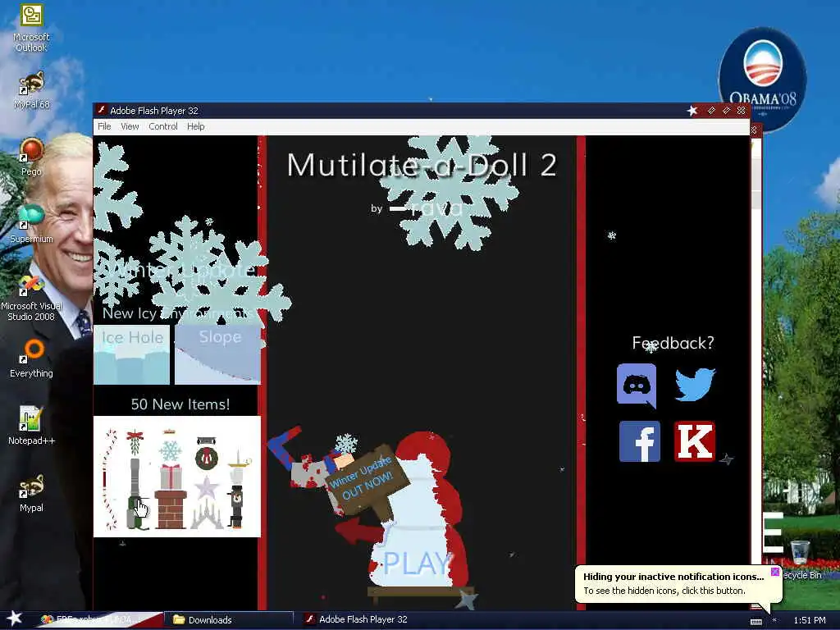Open the Discord feedback icon
840x630 pixels.
pos(637,386)
